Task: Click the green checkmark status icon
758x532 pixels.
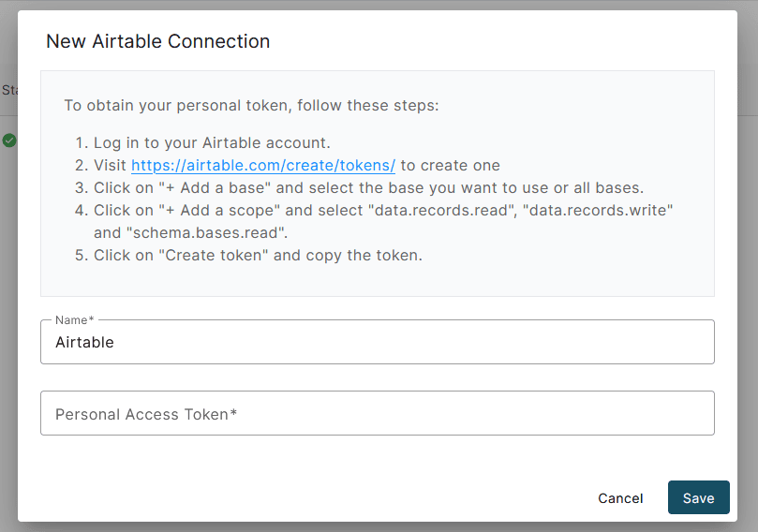Action: pos(9,140)
